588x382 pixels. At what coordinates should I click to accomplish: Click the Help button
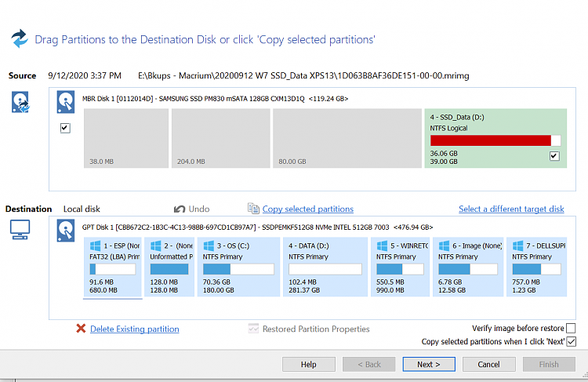tap(309, 365)
